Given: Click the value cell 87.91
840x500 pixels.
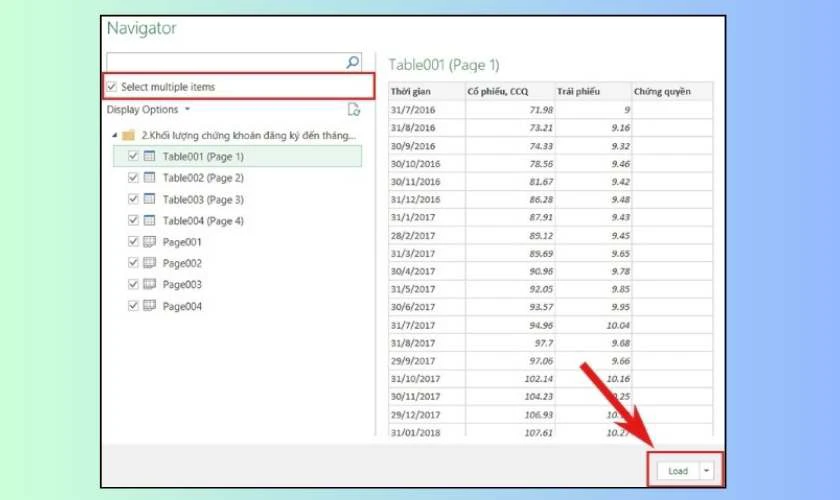Looking at the screenshot, I should [510, 217].
